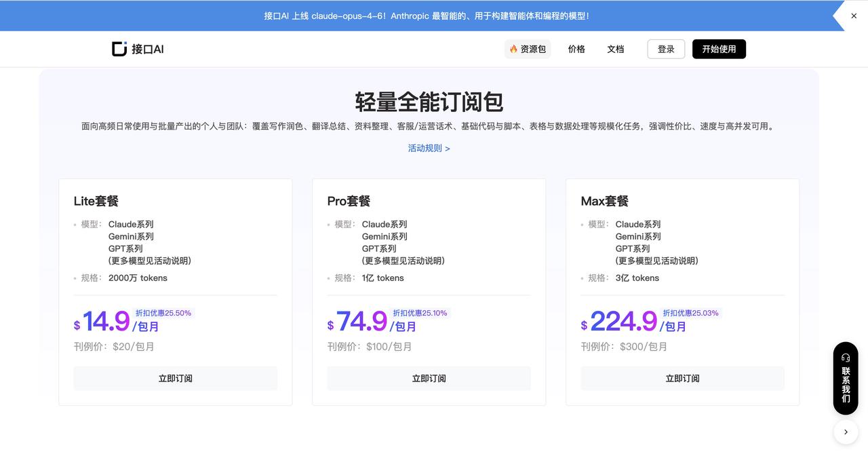Image resolution: width=868 pixels, height=471 pixels.
Task: Click the 折扣优惠25.50% discount badge
Action: click(x=163, y=313)
